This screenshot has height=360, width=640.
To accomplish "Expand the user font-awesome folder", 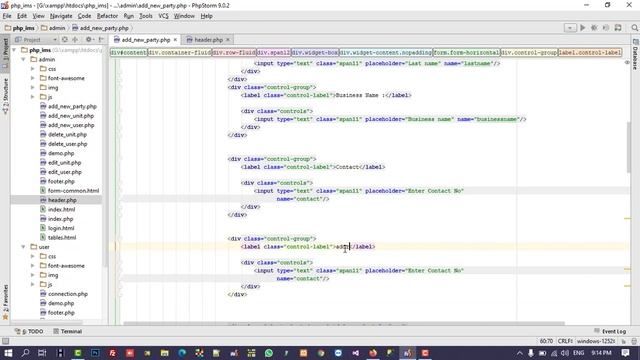I will tap(33, 266).
